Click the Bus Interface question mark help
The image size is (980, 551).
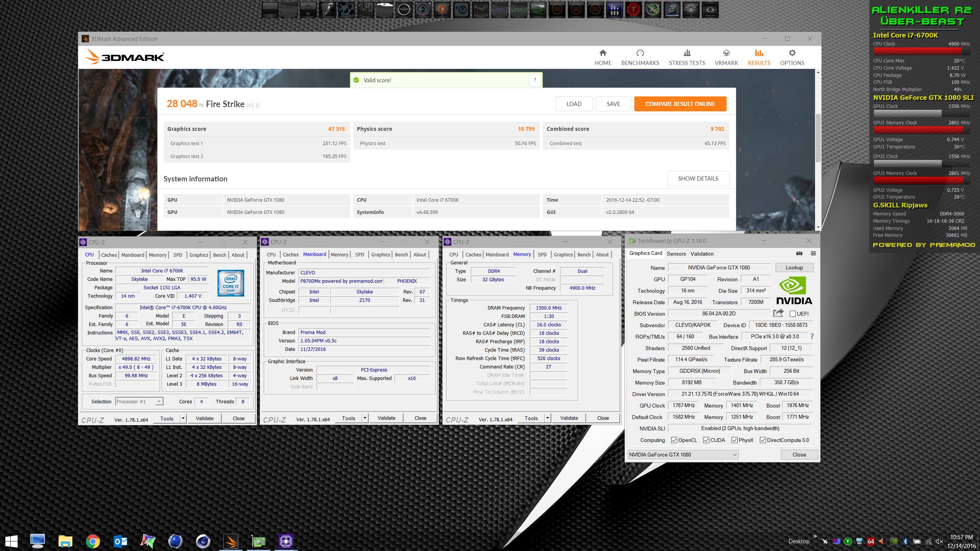click(812, 336)
